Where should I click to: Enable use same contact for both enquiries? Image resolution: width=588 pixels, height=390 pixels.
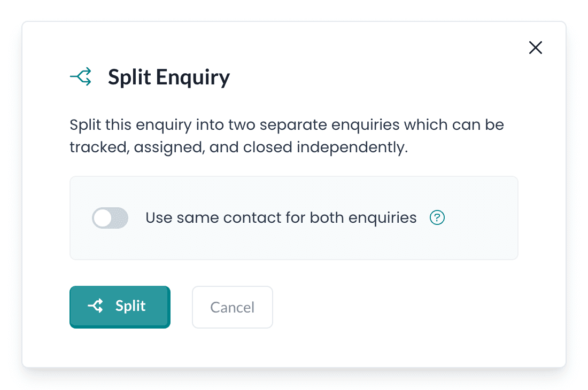110,217
